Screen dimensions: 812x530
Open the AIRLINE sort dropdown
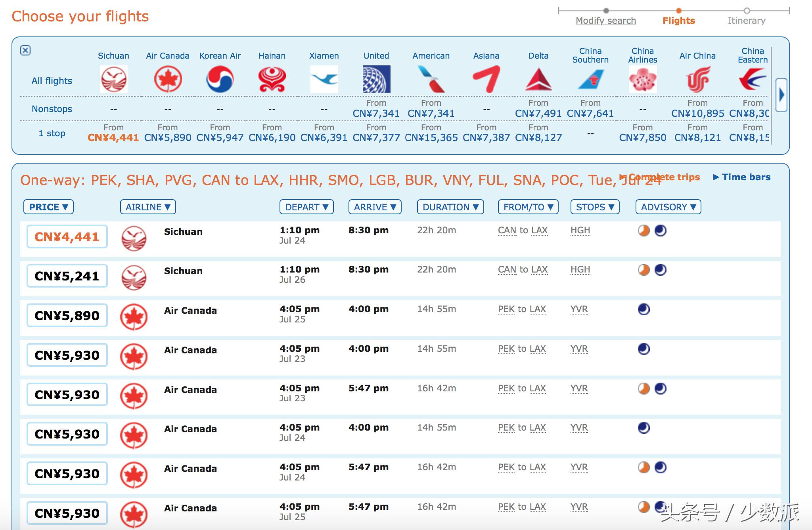148,207
